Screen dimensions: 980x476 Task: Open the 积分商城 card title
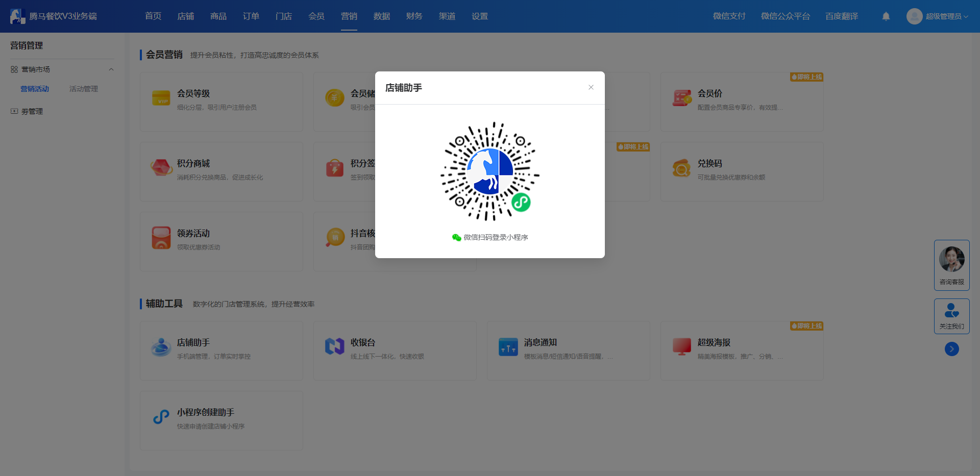[x=193, y=163]
